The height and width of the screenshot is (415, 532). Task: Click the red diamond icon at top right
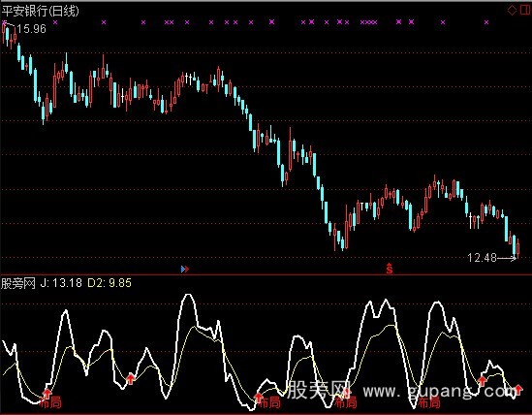pos(512,10)
